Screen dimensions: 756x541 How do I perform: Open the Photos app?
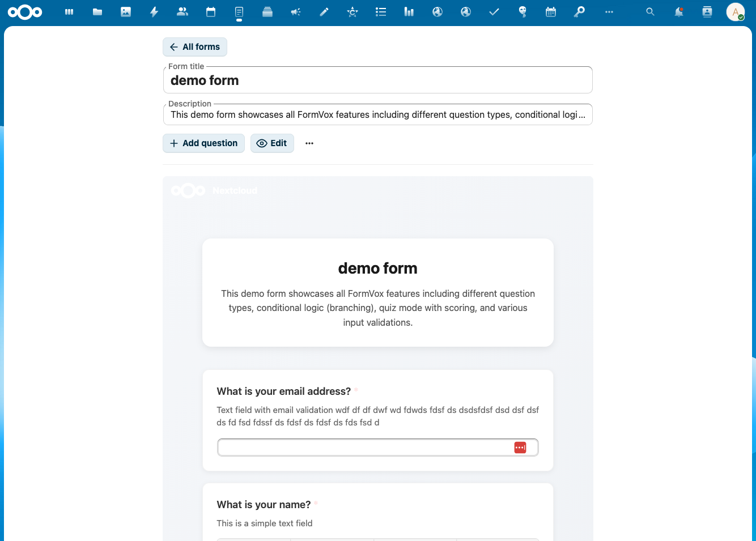tap(125, 11)
